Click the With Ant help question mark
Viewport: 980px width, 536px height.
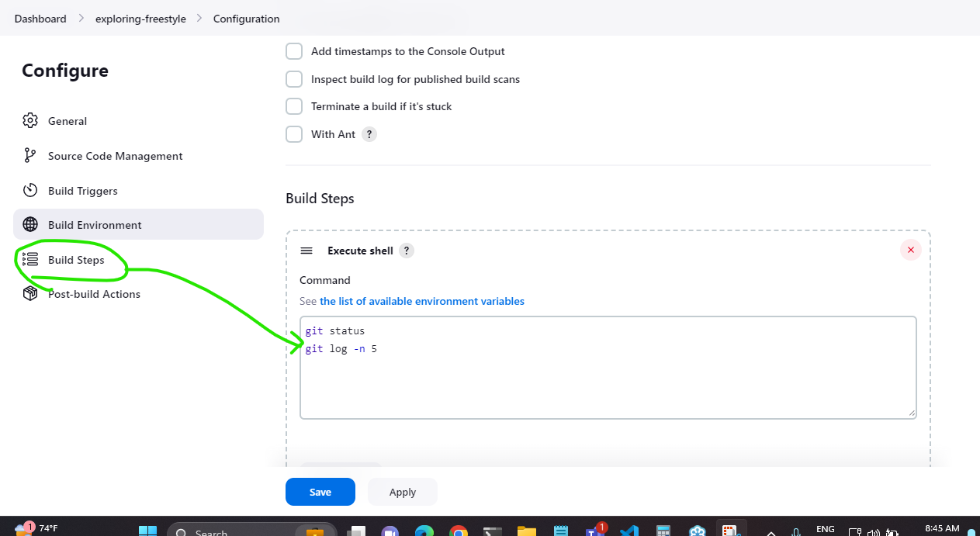click(369, 134)
